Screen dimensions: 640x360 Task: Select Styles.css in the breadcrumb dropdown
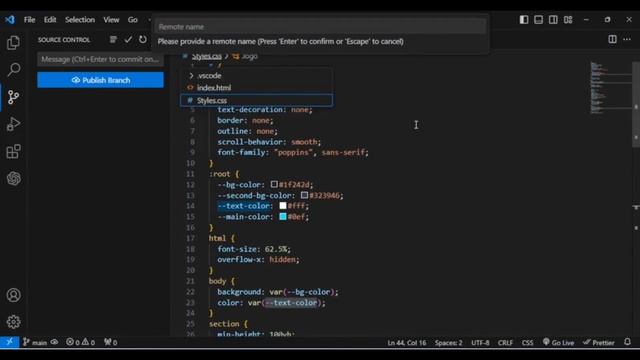pos(257,100)
